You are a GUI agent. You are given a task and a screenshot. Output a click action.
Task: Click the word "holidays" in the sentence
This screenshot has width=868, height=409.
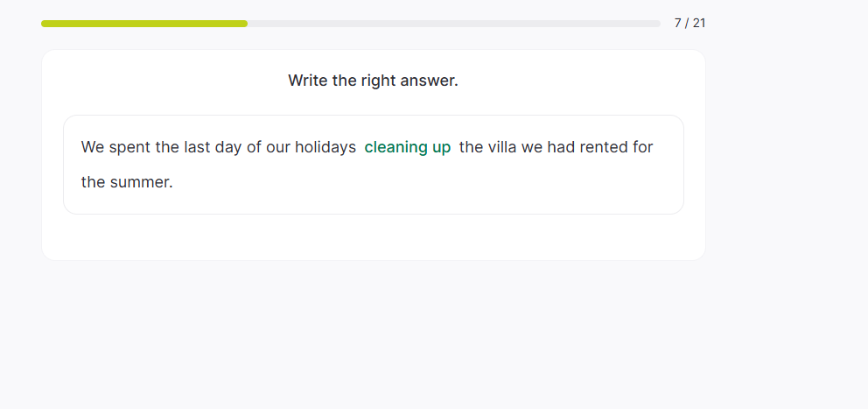click(x=325, y=147)
